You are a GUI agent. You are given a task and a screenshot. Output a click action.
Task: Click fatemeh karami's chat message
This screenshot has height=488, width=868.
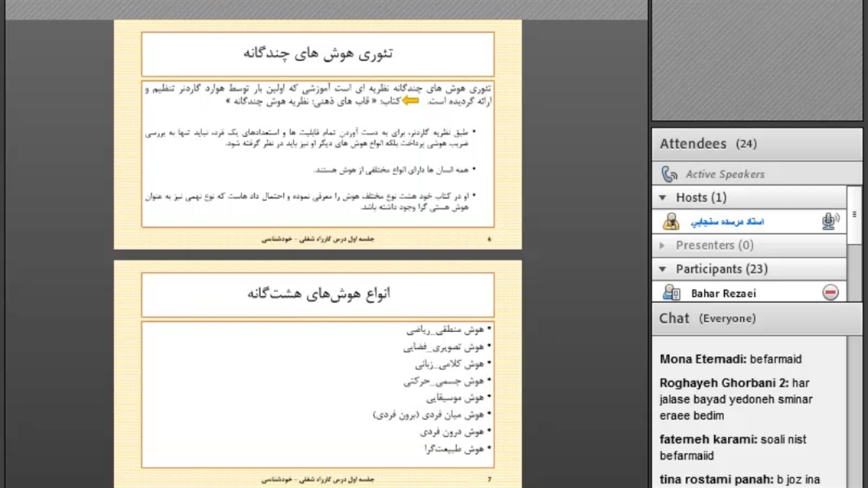pyautogui.click(x=732, y=447)
